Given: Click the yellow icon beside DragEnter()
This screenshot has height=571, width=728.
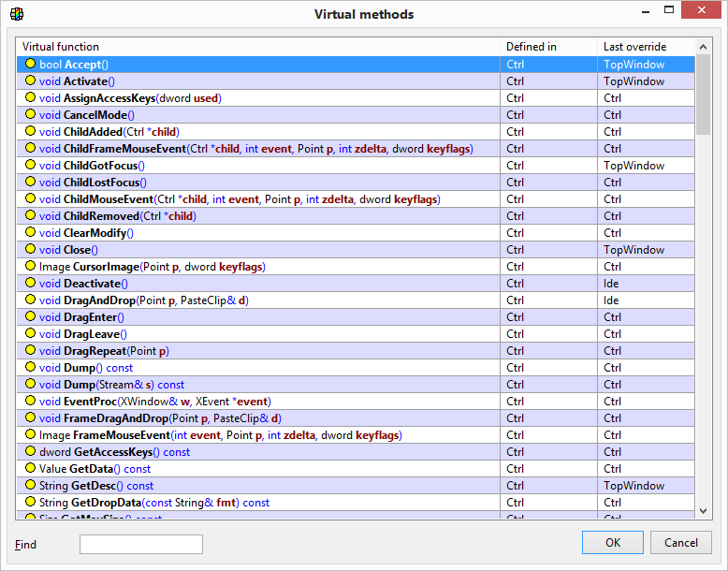Looking at the screenshot, I should pyautogui.click(x=30, y=317).
